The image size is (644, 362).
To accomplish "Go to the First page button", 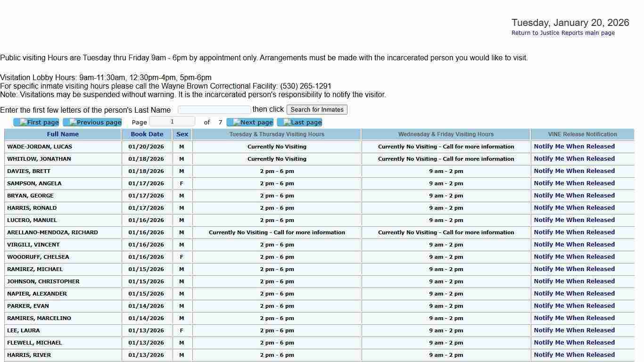I will tap(36, 123).
